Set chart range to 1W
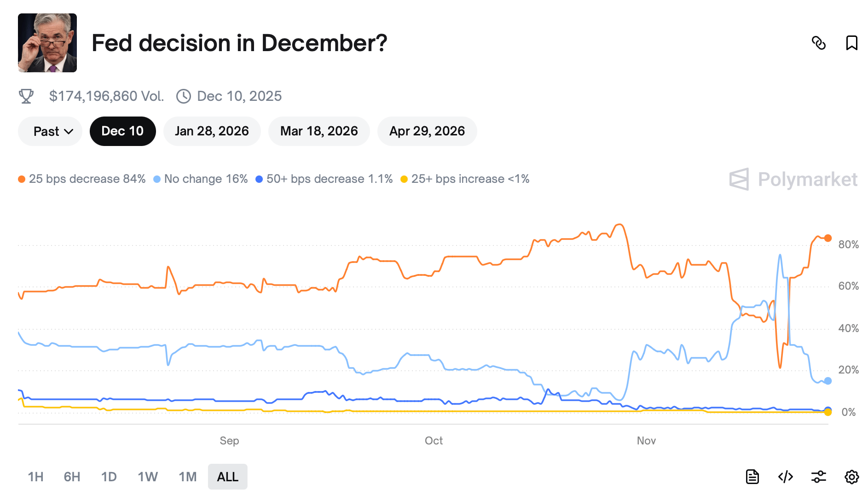This screenshot has height=502, width=868. (x=148, y=477)
